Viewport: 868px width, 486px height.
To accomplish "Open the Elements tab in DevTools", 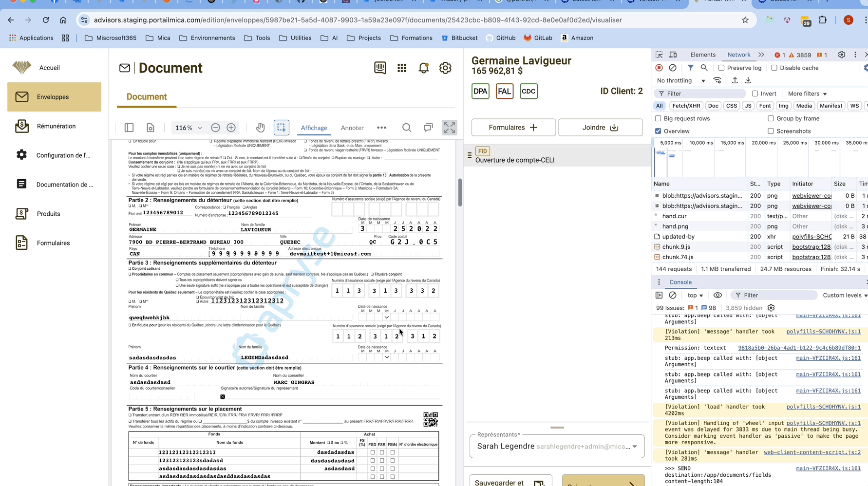I will [x=703, y=55].
